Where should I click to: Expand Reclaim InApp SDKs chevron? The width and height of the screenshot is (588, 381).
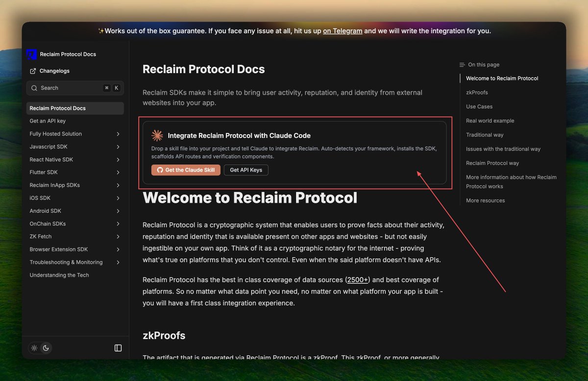[118, 185]
